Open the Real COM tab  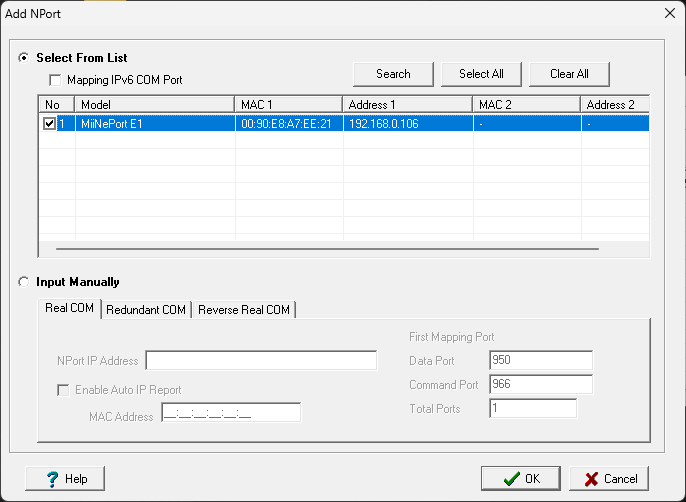pyautogui.click(x=69, y=309)
